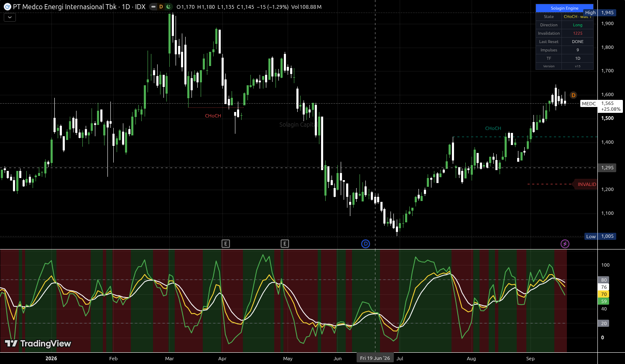Screen dimensions: 625x364
Task: Click the green CHoCH label near August
Action: tap(493, 128)
